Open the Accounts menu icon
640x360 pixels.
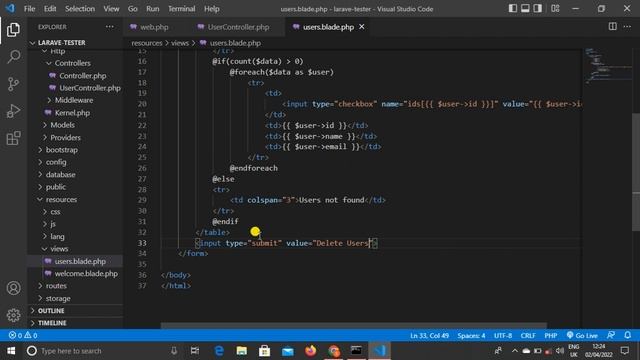(13, 288)
